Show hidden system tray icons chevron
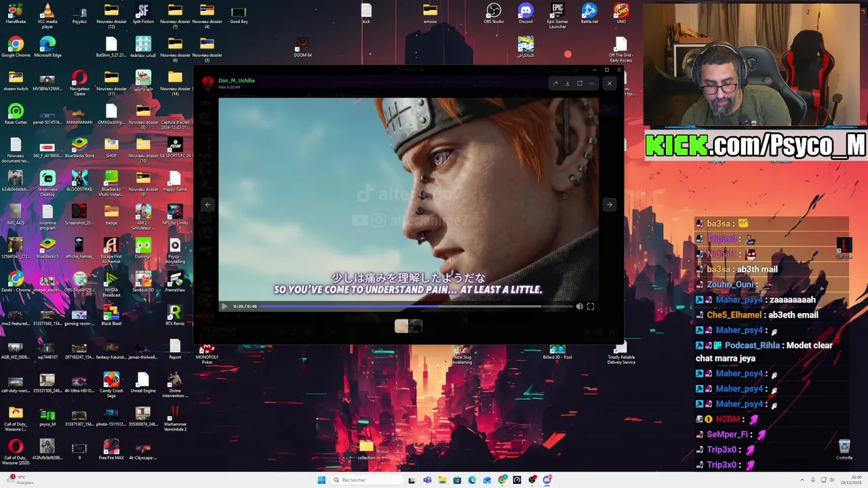Image resolution: width=868 pixels, height=488 pixels. coord(802,480)
